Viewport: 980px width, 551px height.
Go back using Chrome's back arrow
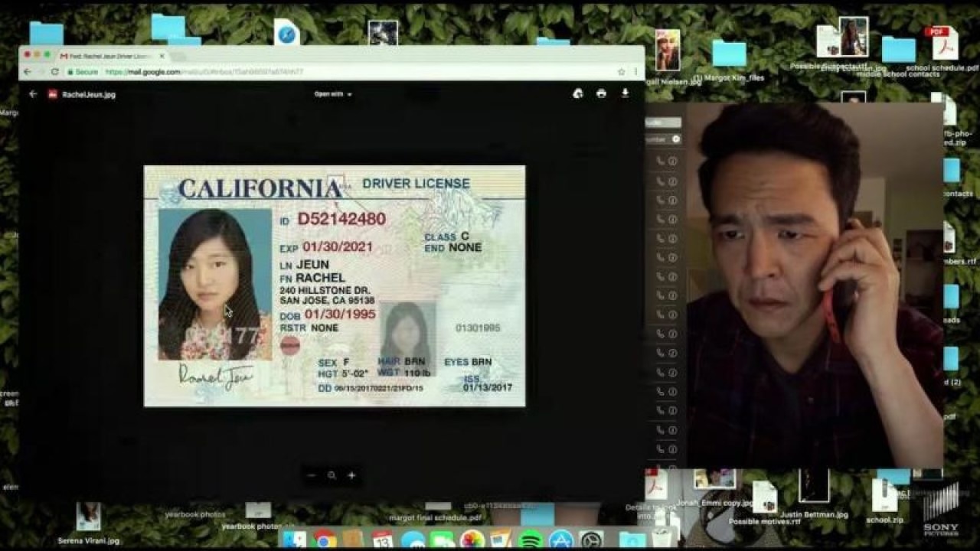pos(28,71)
